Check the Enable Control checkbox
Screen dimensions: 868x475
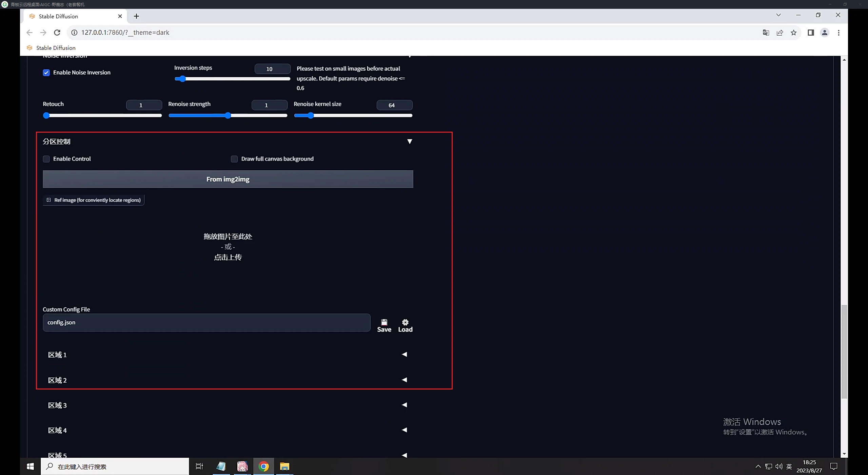pos(46,159)
